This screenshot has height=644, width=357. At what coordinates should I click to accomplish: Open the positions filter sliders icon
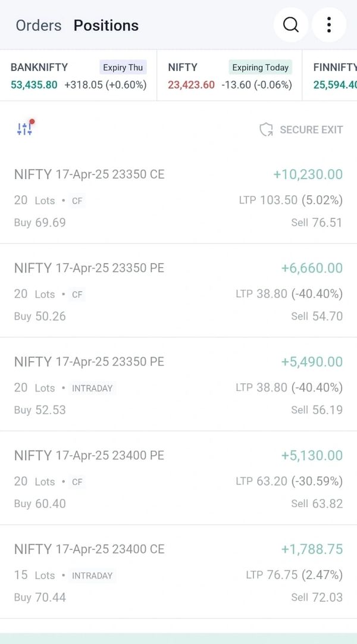(25, 128)
